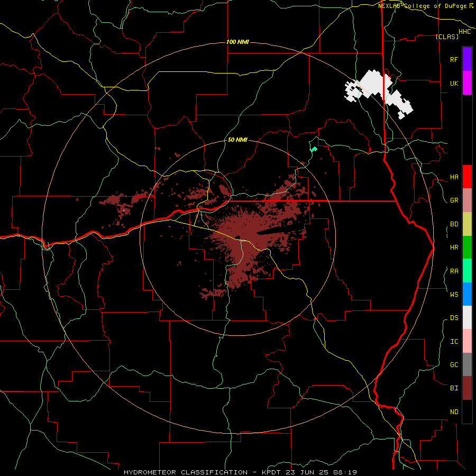The width and height of the screenshot is (476, 476).
Task: Click the HHC product label
Action: pos(464,32)
